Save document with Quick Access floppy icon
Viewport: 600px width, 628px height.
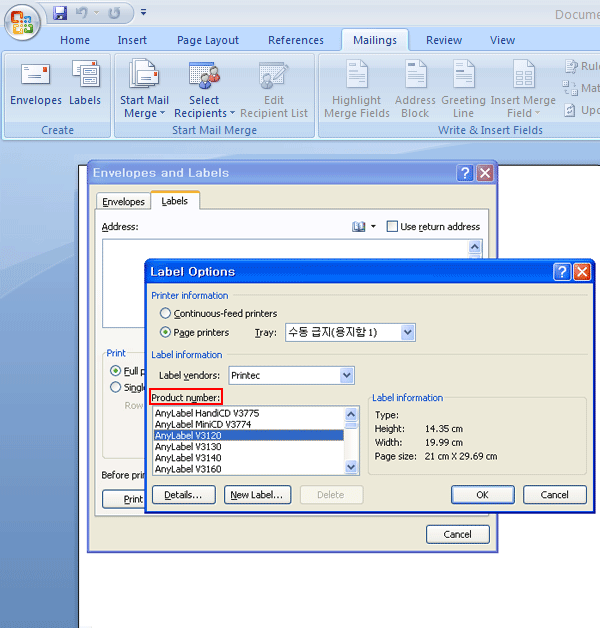[60, 13]
